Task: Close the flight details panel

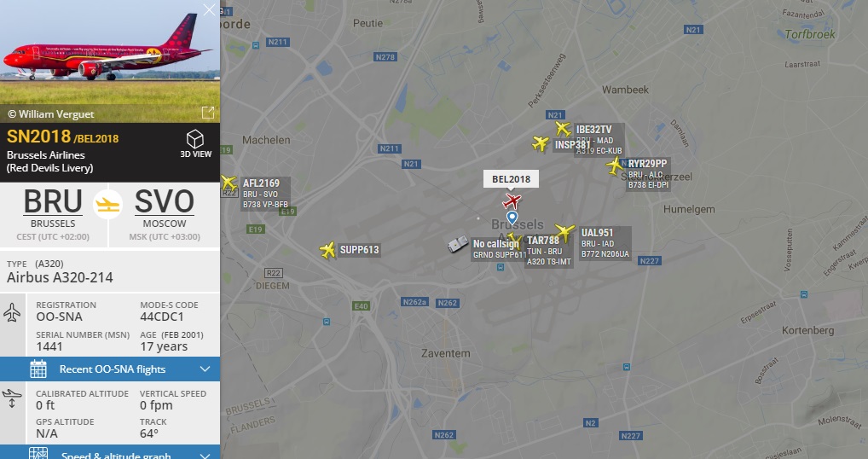Action: point(209,9)
